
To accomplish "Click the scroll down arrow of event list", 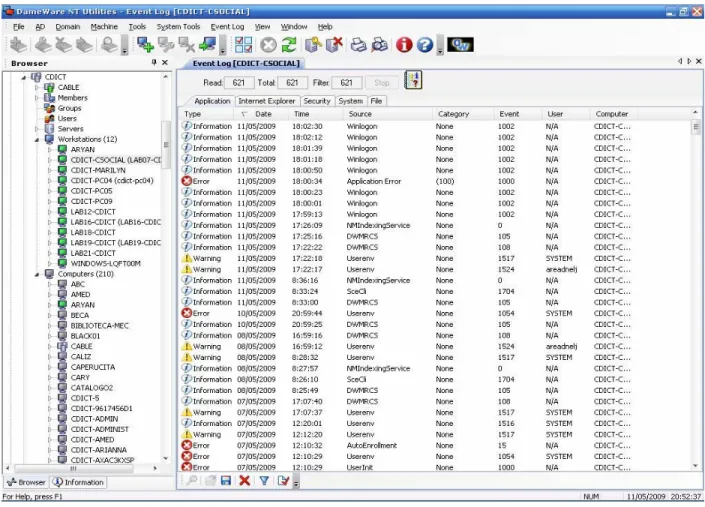I will pos(696,466).
